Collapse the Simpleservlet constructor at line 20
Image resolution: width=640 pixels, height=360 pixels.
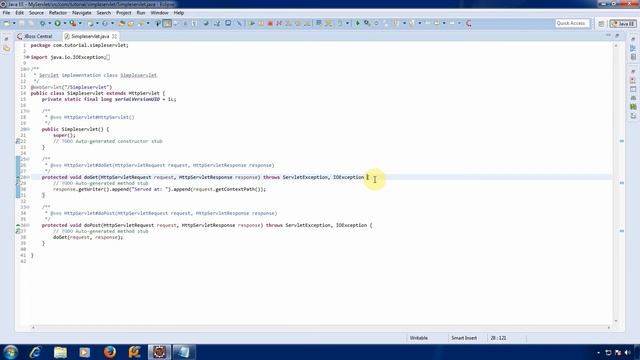tap(28, 129)
